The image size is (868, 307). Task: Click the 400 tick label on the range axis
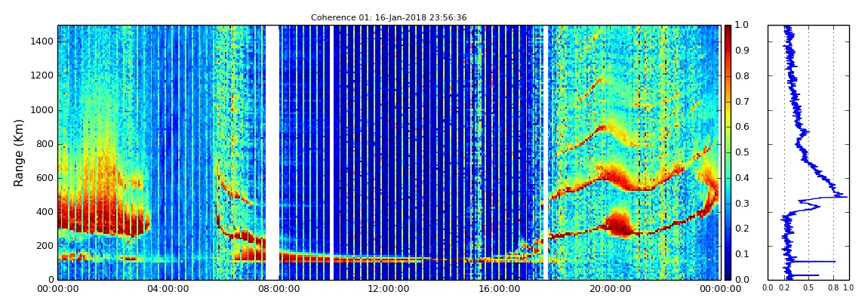pyautogui.click(x=45, y=212)
